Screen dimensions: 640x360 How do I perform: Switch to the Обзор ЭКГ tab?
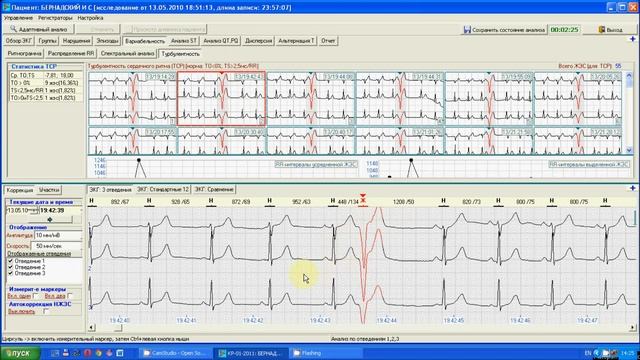click(19, 41)
